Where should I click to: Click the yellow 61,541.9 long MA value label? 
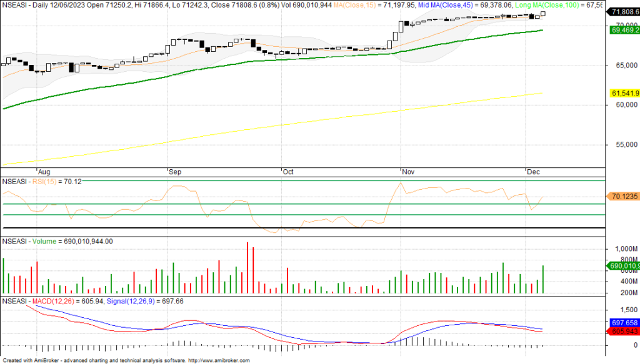point(624,93)
